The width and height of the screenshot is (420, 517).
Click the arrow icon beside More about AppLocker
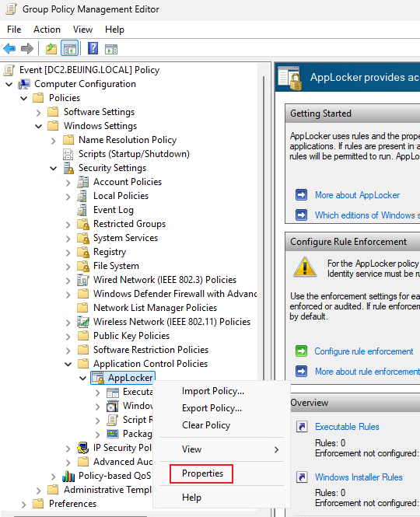[301, 194]
